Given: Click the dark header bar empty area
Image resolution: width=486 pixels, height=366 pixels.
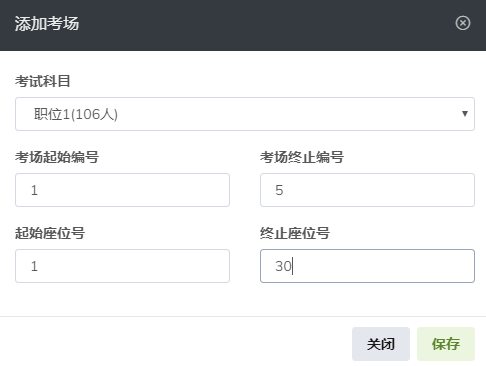Looking at the screenshot, I should pyautogui.click(x=267, y=24).
